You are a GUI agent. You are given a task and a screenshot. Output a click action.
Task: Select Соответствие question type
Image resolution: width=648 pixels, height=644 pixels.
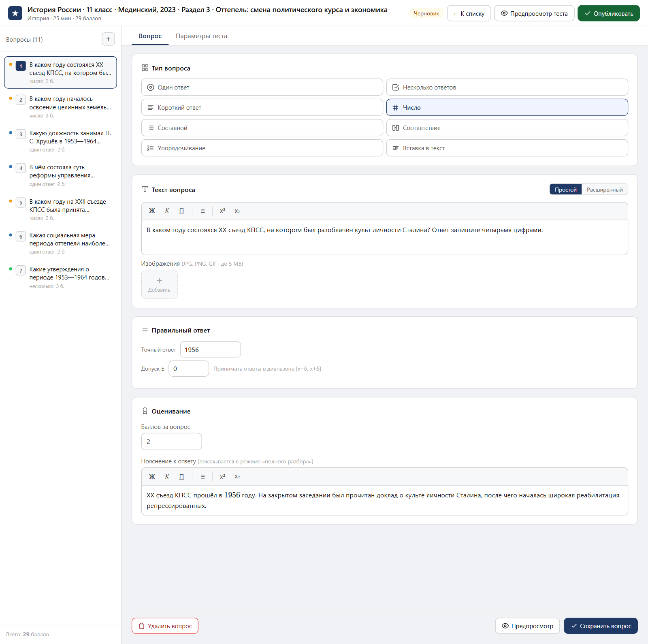507,128
